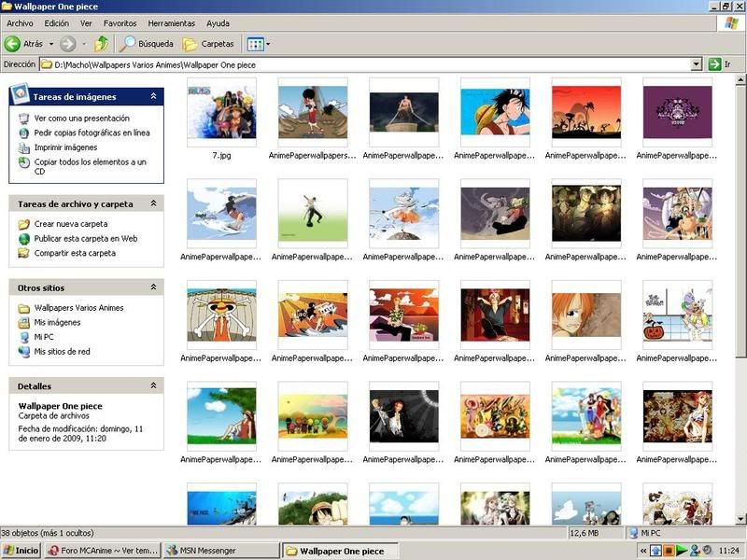
Task: Select the surfer on waves thumbnail
Action: [221, 214]
